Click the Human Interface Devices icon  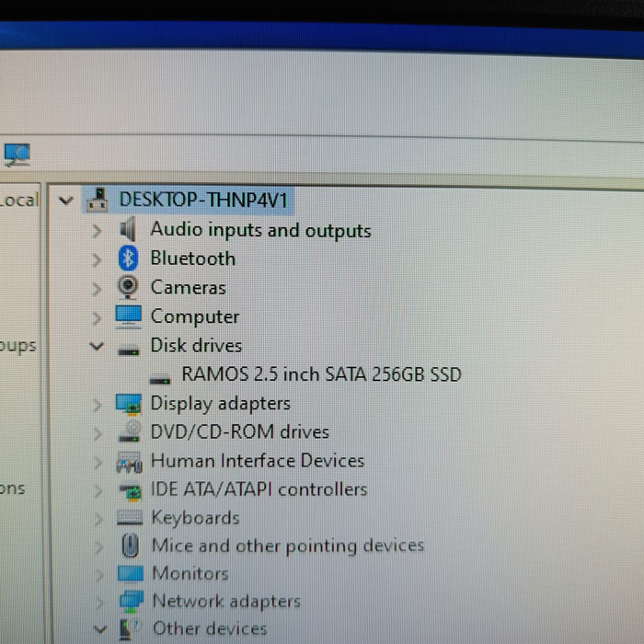coord(129,461)
